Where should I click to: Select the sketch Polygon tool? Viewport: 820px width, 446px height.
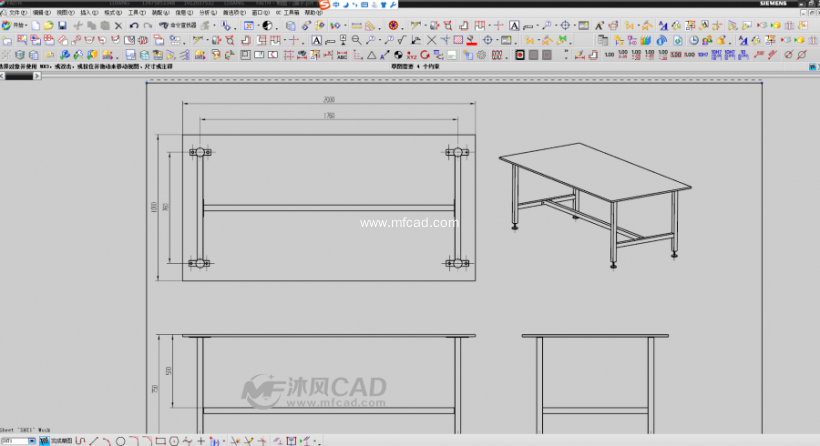coord(174,441)
